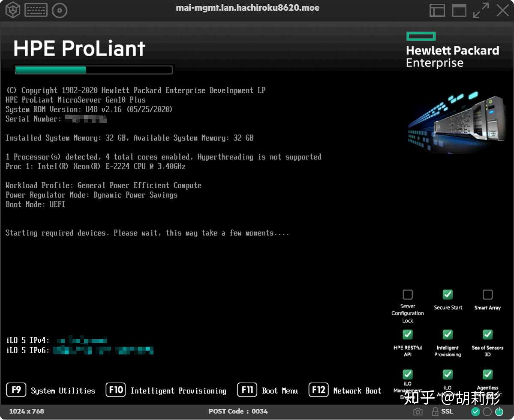The image size is (514, 420).
Task: Click the Serial Number label
Action: 33,119
